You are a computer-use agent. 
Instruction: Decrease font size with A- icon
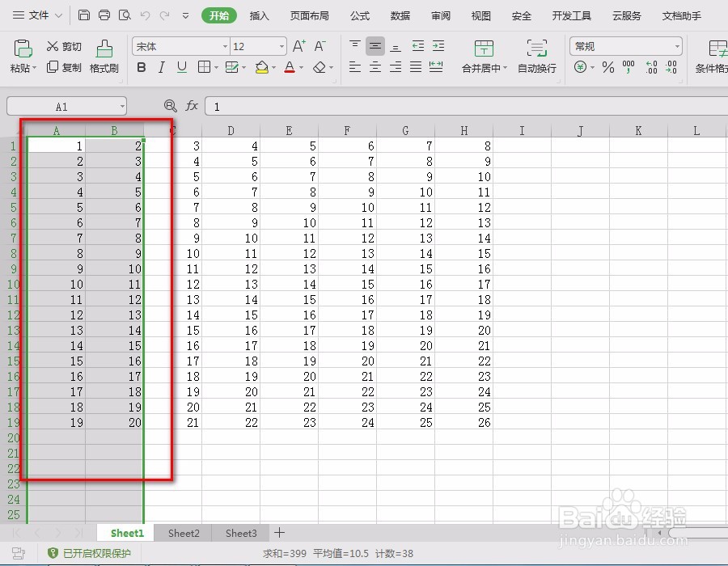pyautogui.click(x=320, y=46)
